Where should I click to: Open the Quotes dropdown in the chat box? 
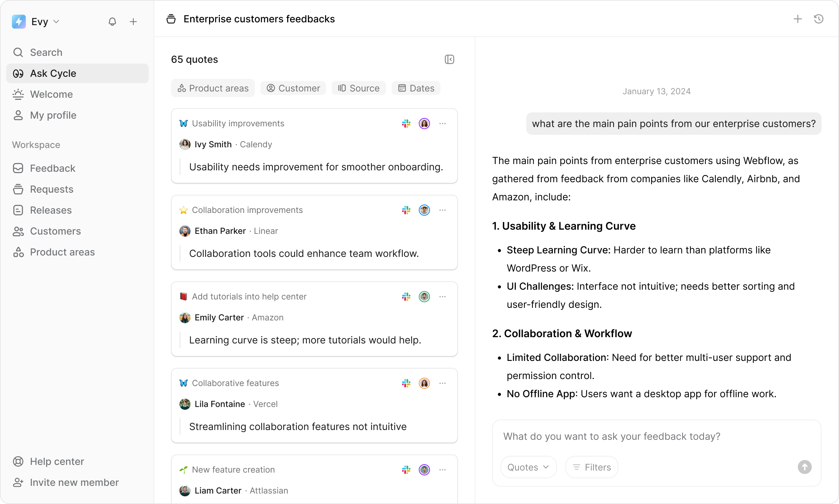point(528,467)
